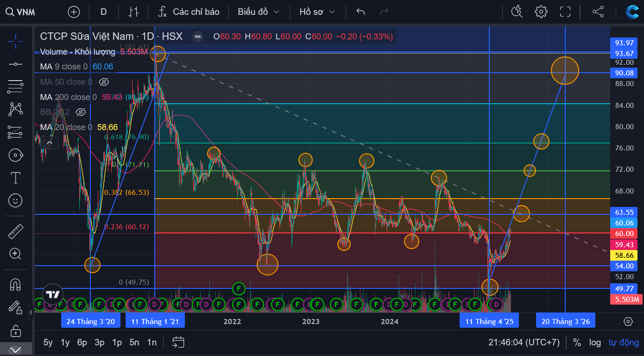Select the crosshair cursor tool

point(15,41)
